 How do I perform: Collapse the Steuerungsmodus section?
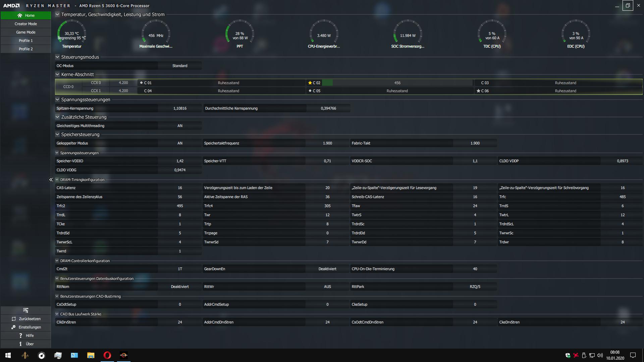57,57
